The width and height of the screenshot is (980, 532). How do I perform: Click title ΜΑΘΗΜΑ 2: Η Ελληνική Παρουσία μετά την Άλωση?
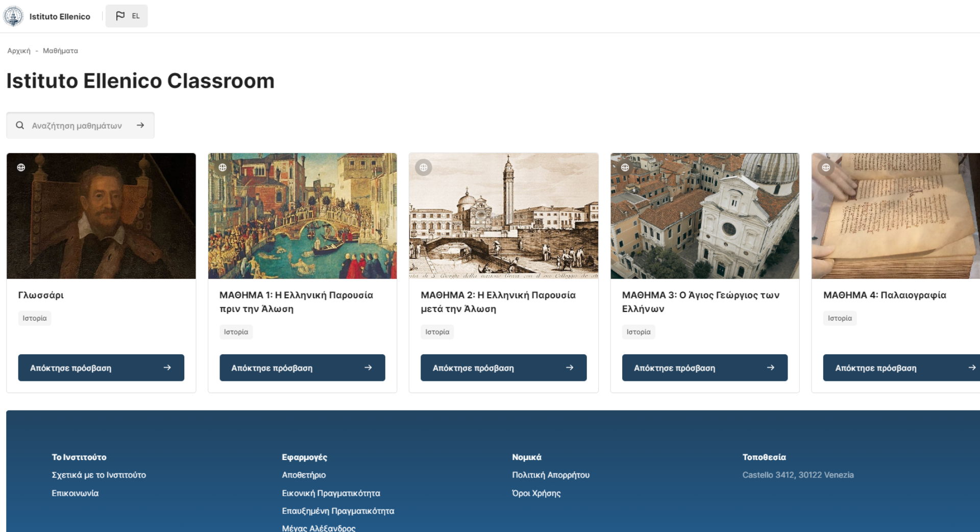pos(498,302)
